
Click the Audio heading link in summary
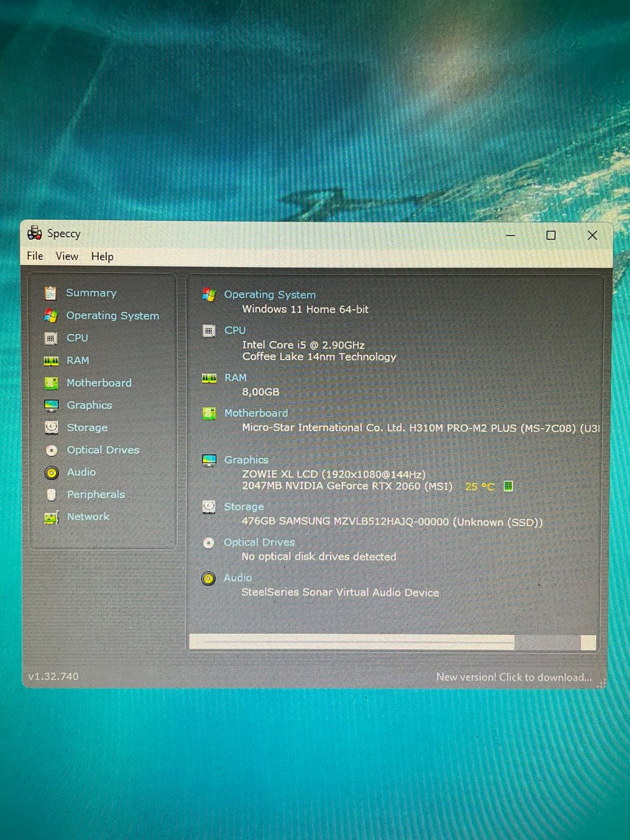click(238, 577)
